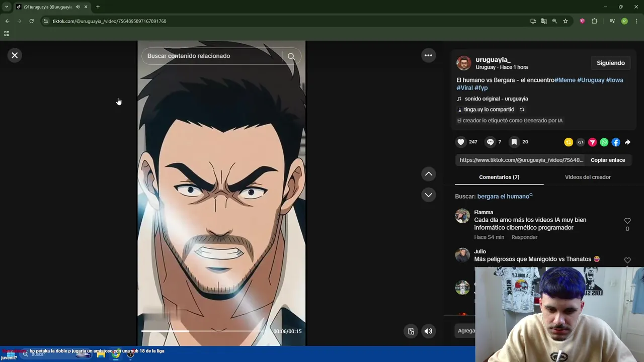The height and width of the screenshot is (362, 644).
Task: Mute tab via speaker icon in tab
Action: tap(77, 7)
